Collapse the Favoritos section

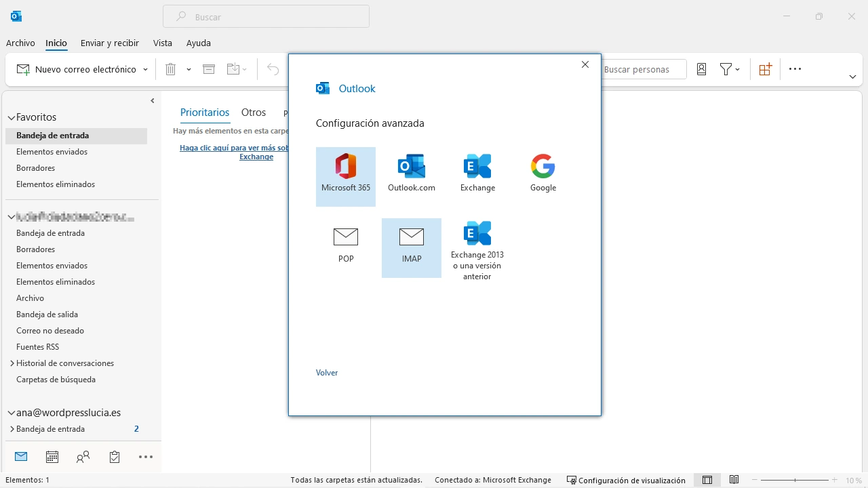tap(12, 118)
